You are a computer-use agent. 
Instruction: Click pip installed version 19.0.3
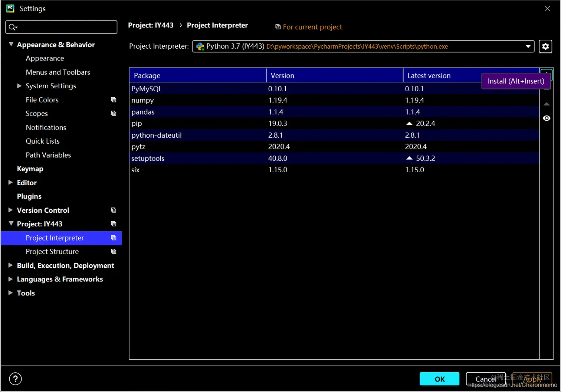[x=278, y=123]
